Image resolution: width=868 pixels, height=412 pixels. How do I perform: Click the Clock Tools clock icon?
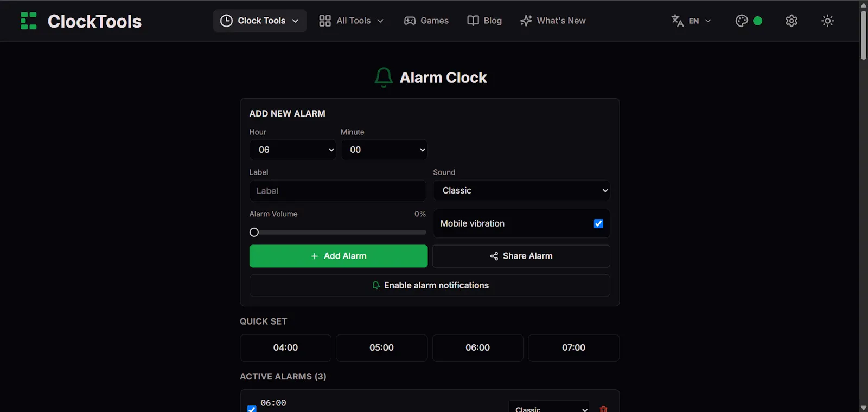[x=226, y=21]
